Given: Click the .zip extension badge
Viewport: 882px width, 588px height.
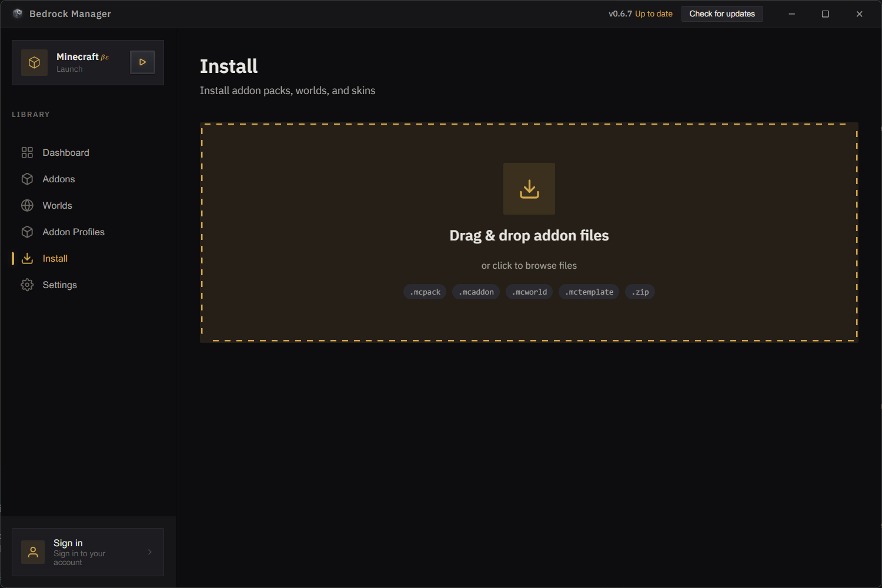Looking at the screenshot, I should pyautogui.click(x=640, y=292).
